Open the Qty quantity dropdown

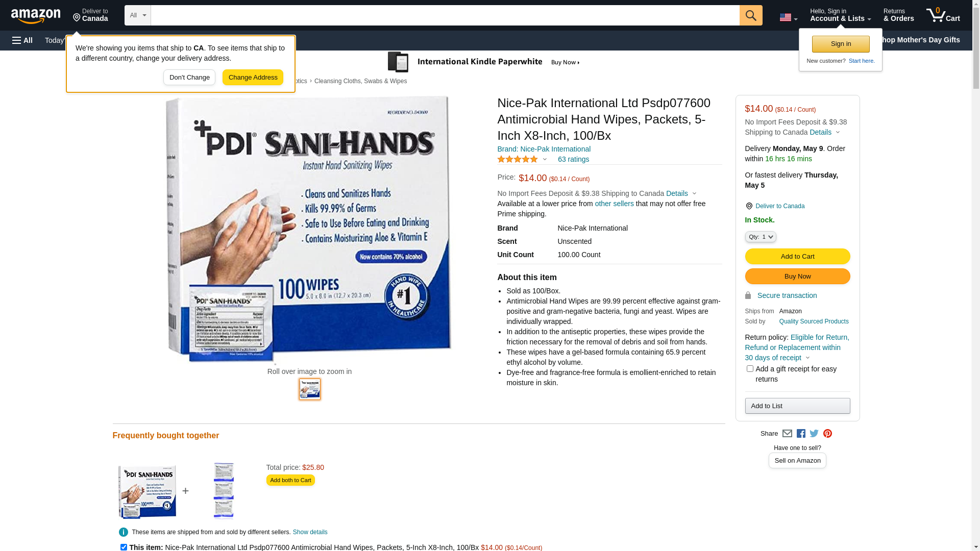tap(761, 237)
